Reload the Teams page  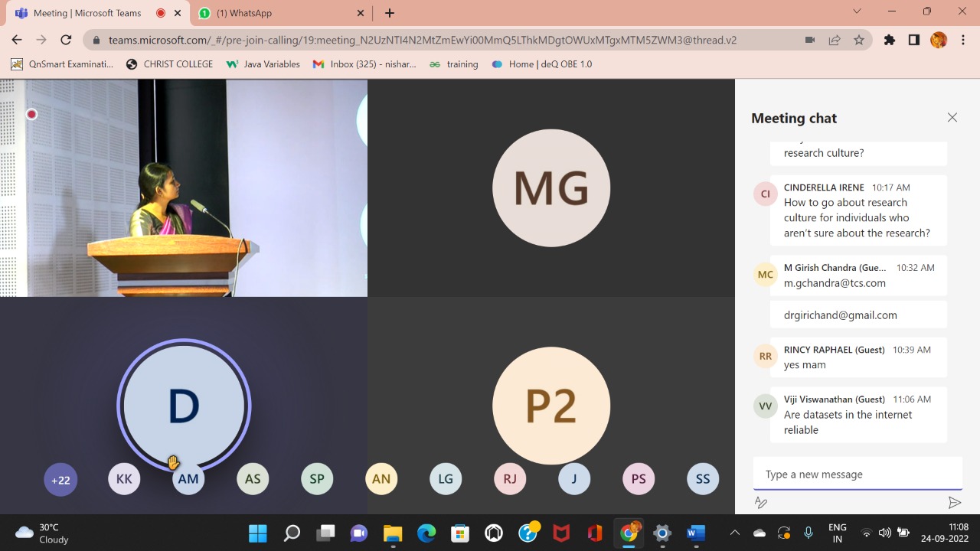click(66, 40)
